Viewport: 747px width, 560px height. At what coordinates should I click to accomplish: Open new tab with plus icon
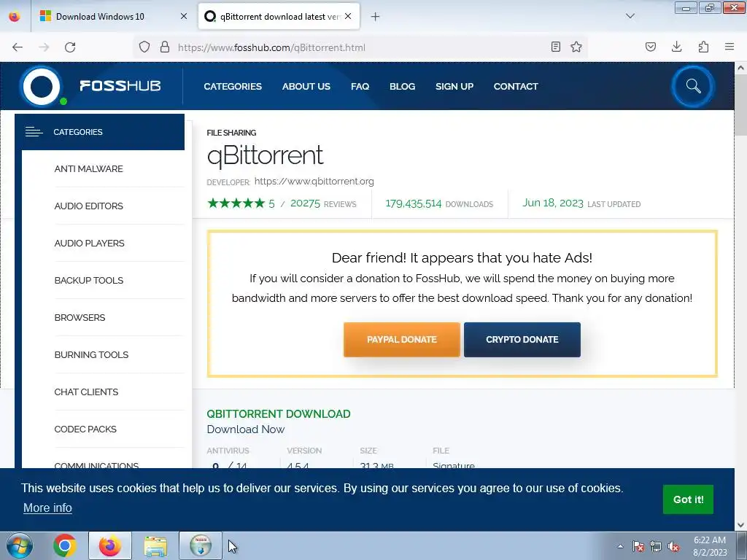(x=376, y=17)
